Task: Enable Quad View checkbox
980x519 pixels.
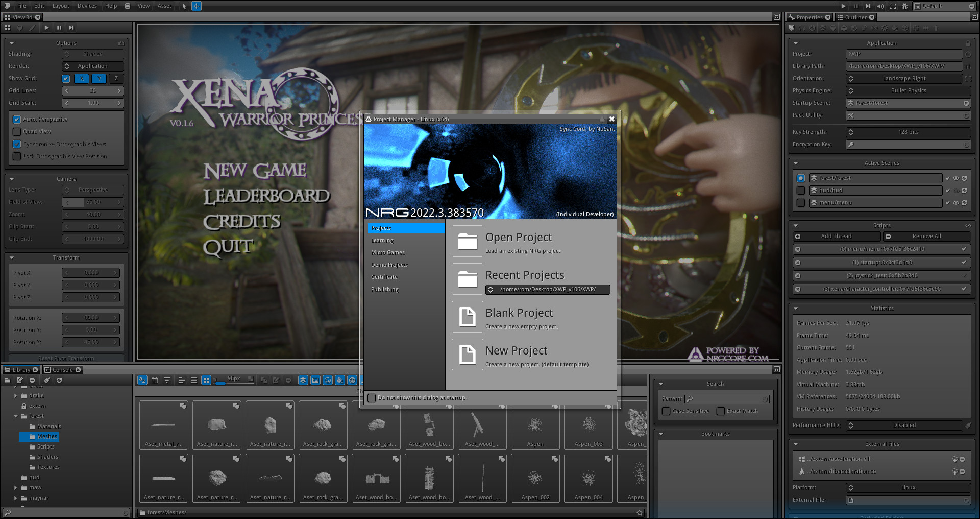Action: click(x=17, y=132)
